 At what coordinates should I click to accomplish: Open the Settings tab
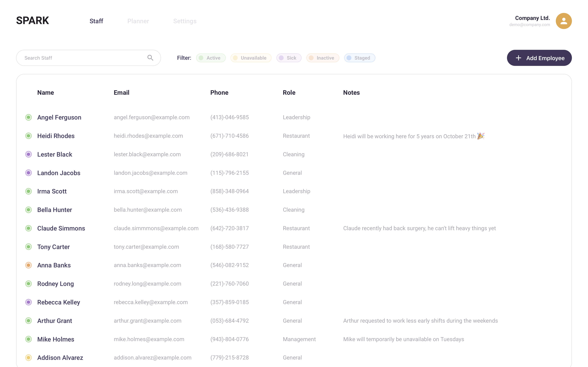(x=185, y=21)
